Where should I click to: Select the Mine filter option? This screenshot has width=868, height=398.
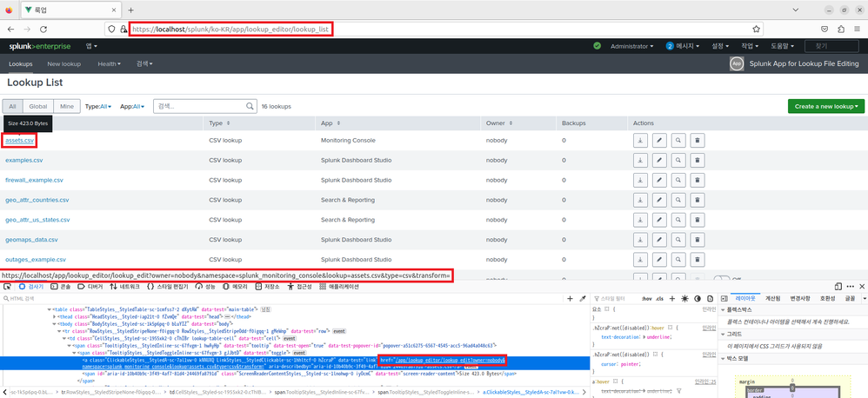[x=66, y=106]
